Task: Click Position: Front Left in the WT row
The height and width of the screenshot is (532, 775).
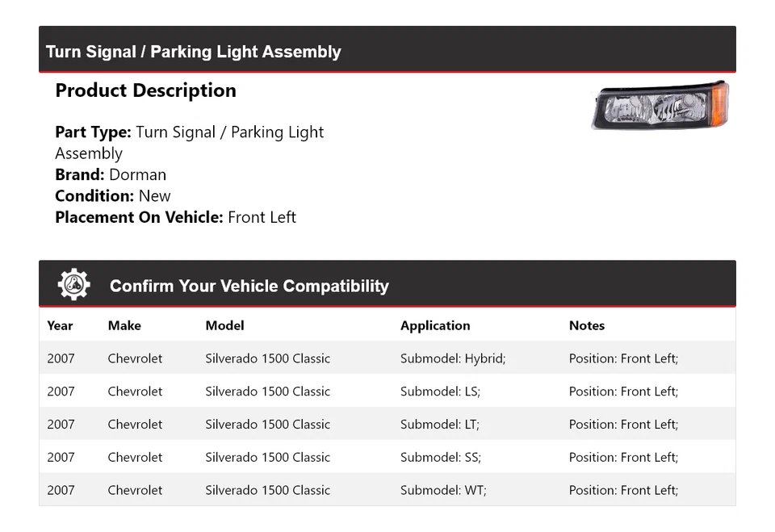Action: click(x=623, y=490)
